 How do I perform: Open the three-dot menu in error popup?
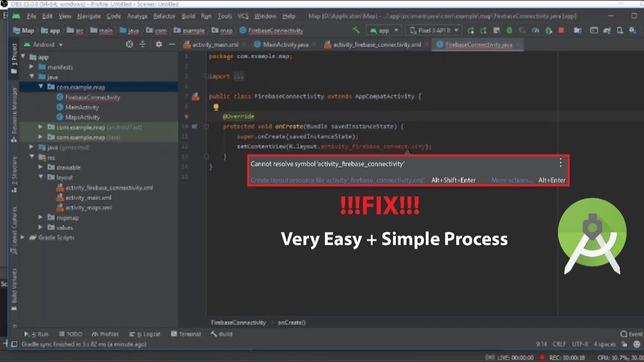tap(560, 163)
